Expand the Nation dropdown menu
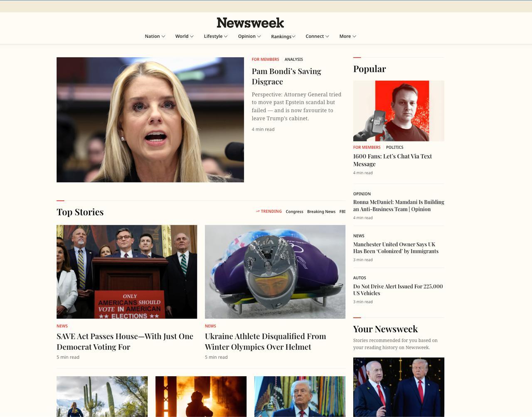 tap(155, 36)
